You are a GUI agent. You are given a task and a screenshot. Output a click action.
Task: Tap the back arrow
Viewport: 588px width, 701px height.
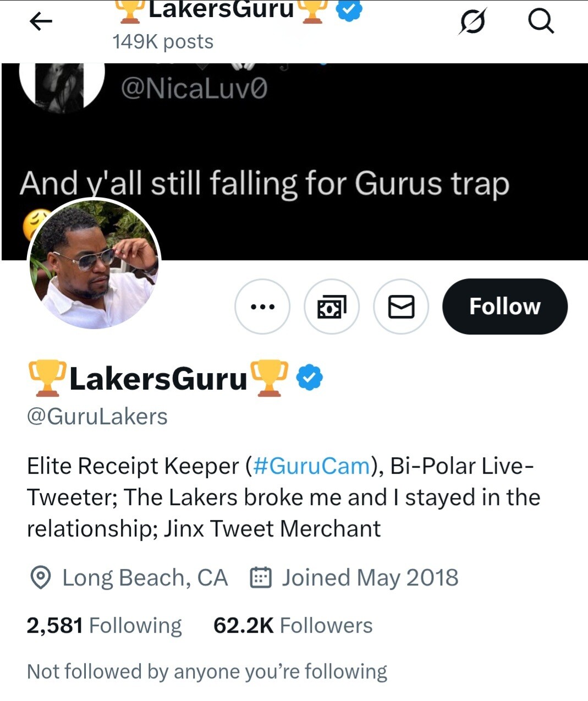(x=41, y=22)
